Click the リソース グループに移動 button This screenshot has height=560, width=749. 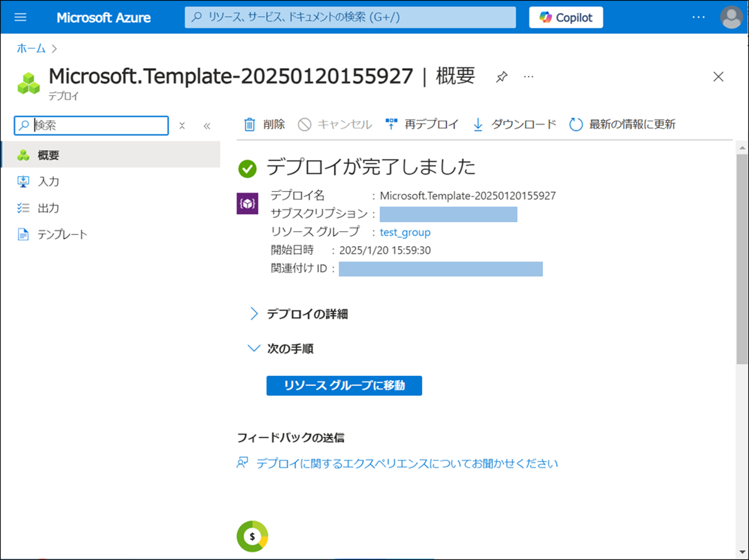click(x=344, y=386)
